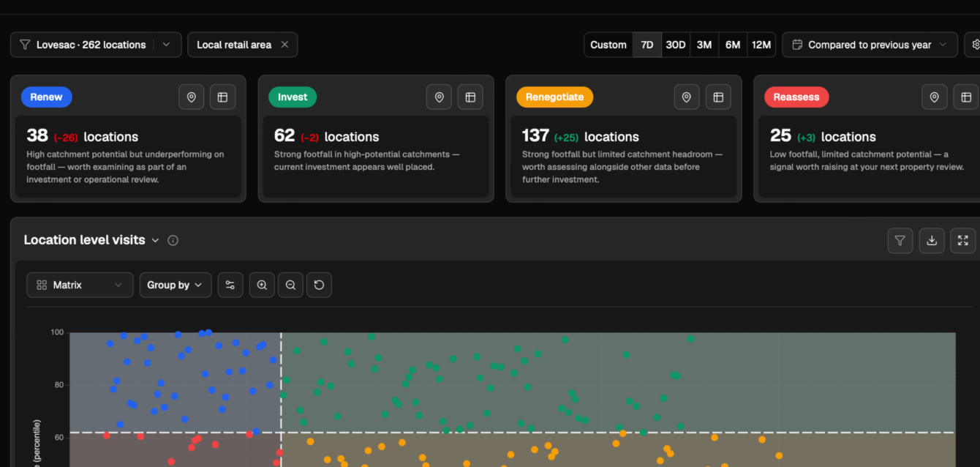Select the 7D time range

pos(647,45)
